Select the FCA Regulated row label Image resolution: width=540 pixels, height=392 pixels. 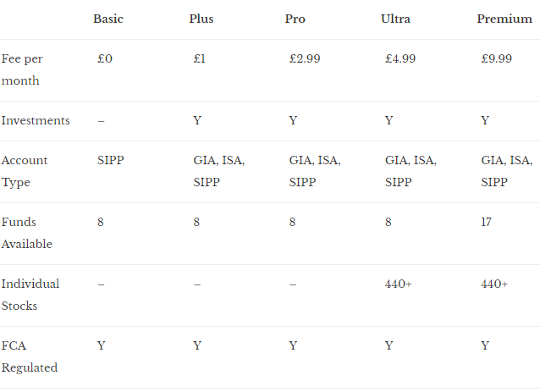click(30, 356)
